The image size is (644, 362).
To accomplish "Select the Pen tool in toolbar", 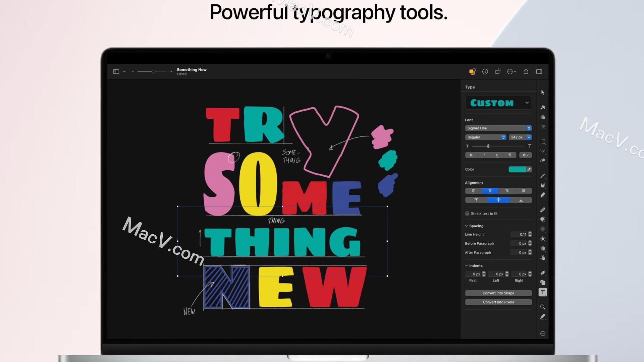I will pyautogui.click(x=543, y=273).
